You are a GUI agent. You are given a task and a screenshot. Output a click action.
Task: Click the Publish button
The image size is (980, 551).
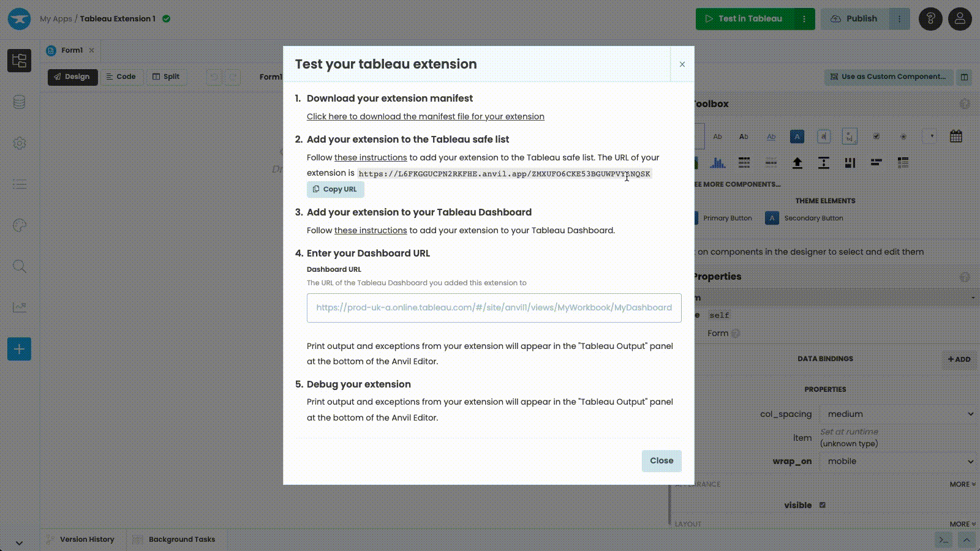coord(854,19)
